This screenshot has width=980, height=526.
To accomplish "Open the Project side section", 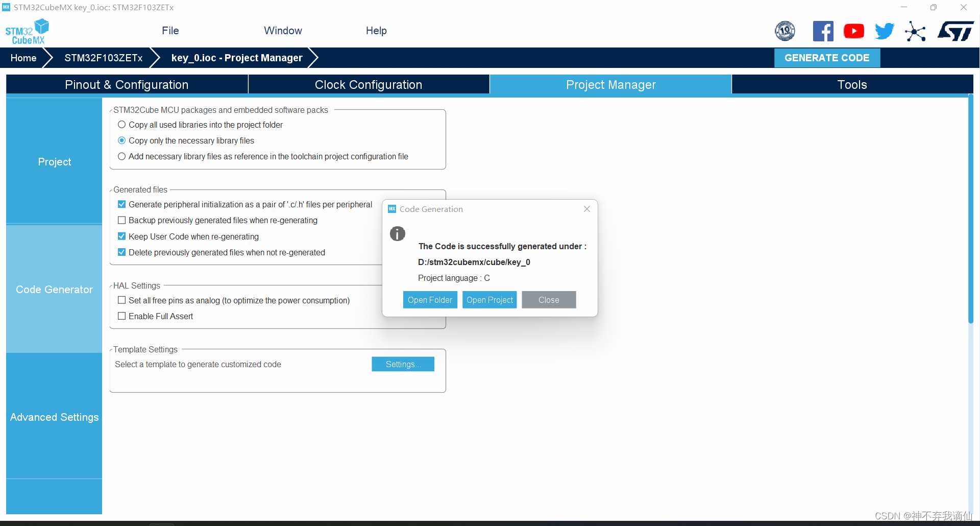I will [54, 161].
